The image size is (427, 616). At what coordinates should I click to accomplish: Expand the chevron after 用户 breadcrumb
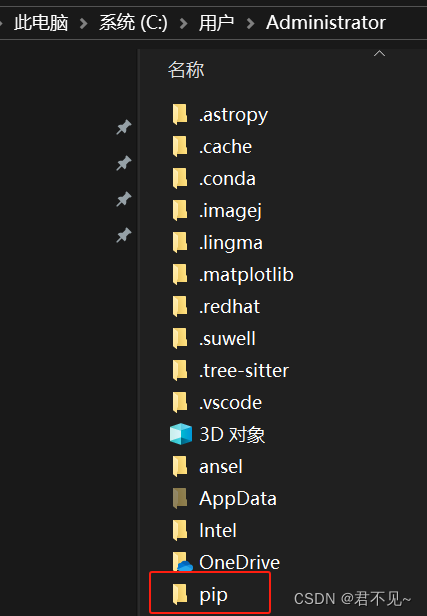(x=250, y=23)
